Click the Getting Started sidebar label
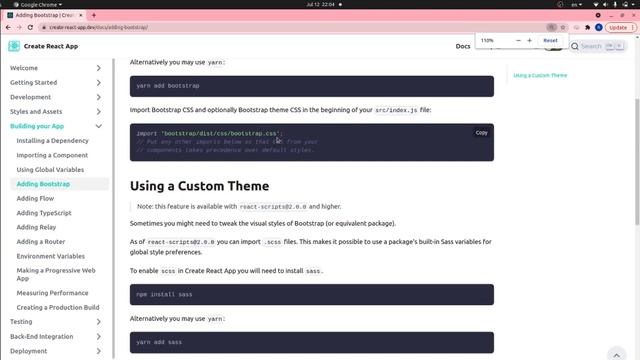640x360 pixels. 33,82
